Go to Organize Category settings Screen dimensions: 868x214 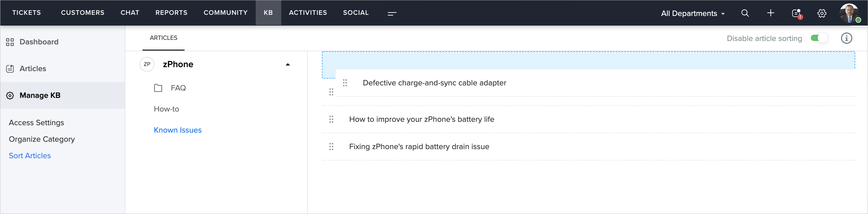(x=42, y=139)
